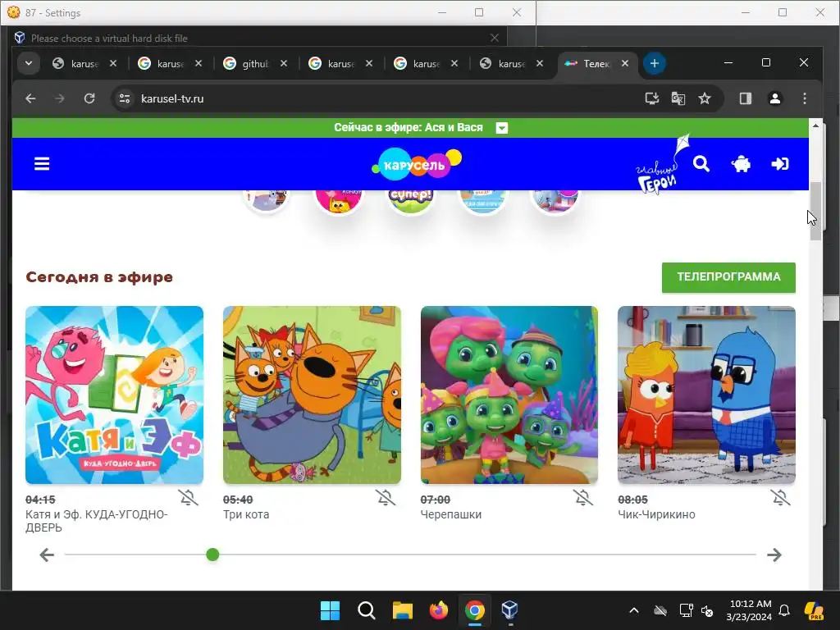
Task: Click Chrome icon in taskbar
Action: 475,610
